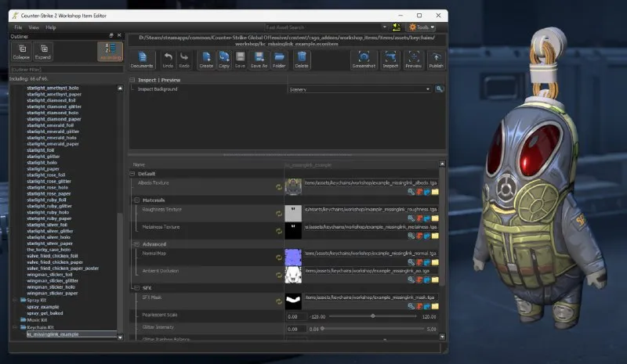Open the File menu
This screenshot has width=627, height=364.
(18, 27)
